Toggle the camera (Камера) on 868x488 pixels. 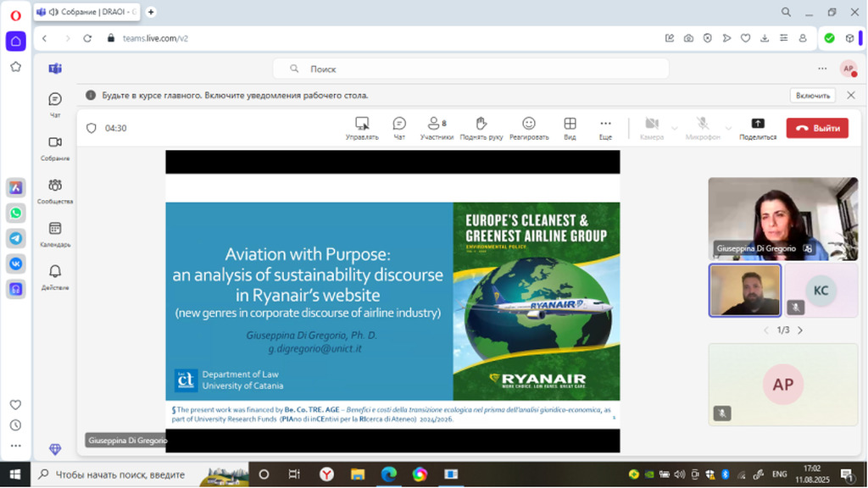click(652, 127)
